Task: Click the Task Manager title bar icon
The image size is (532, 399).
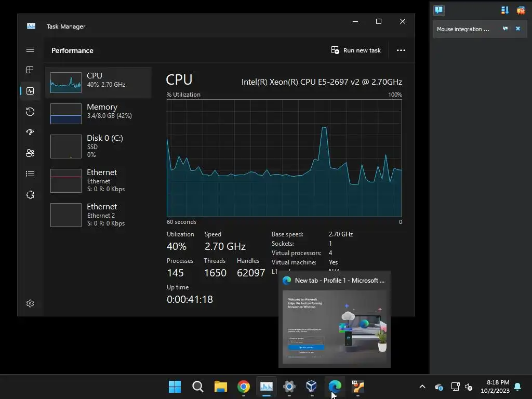Action: coord(31,26)
